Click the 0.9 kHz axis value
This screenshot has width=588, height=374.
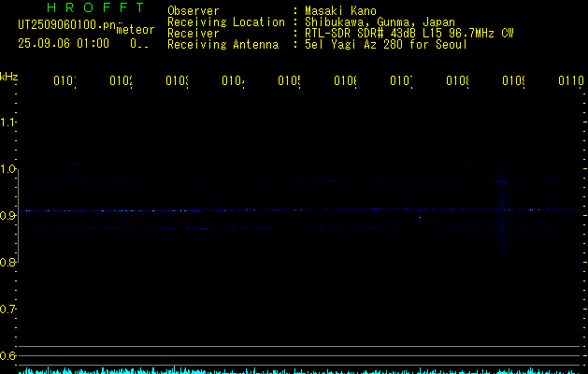tap(7, 216)
